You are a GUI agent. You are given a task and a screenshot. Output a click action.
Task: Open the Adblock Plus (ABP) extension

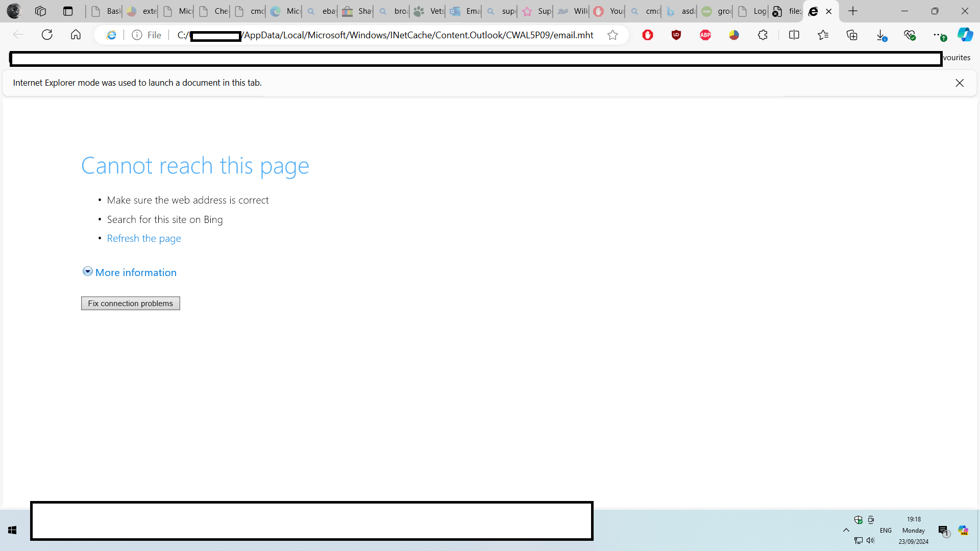705,35
